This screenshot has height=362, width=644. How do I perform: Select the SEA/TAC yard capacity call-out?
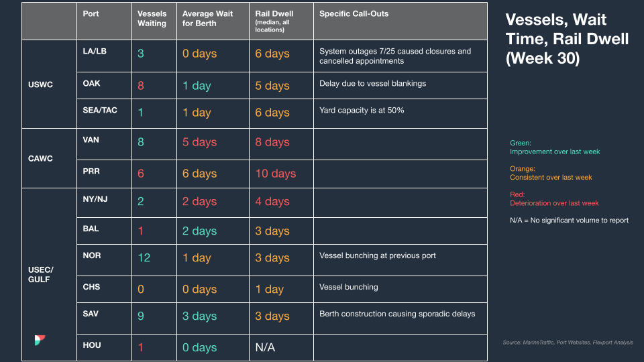362,110
